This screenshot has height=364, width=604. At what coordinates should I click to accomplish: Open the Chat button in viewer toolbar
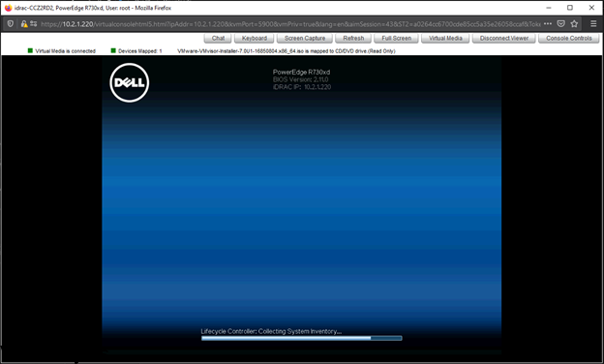click(x=218, y=38)
